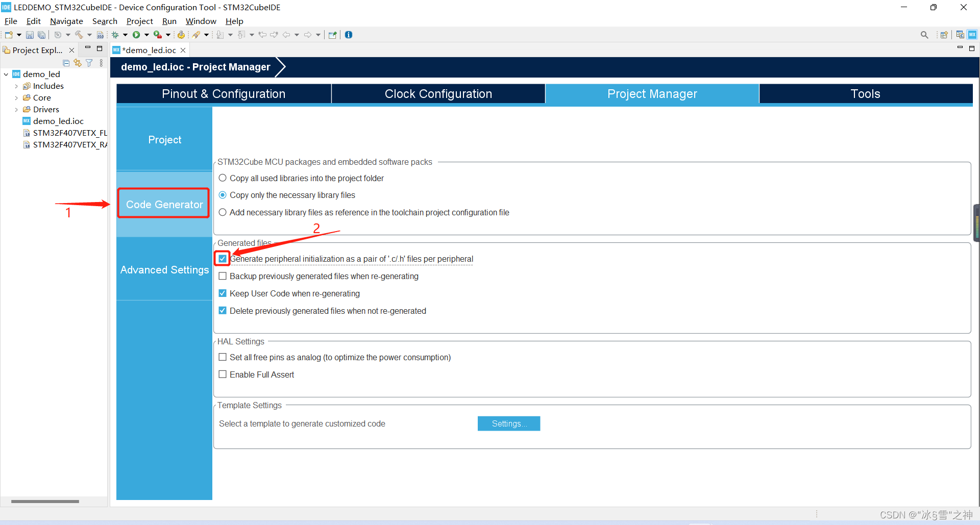
Task: Switch to the MX Device Configuration perspective
Action: click(972, 35)
